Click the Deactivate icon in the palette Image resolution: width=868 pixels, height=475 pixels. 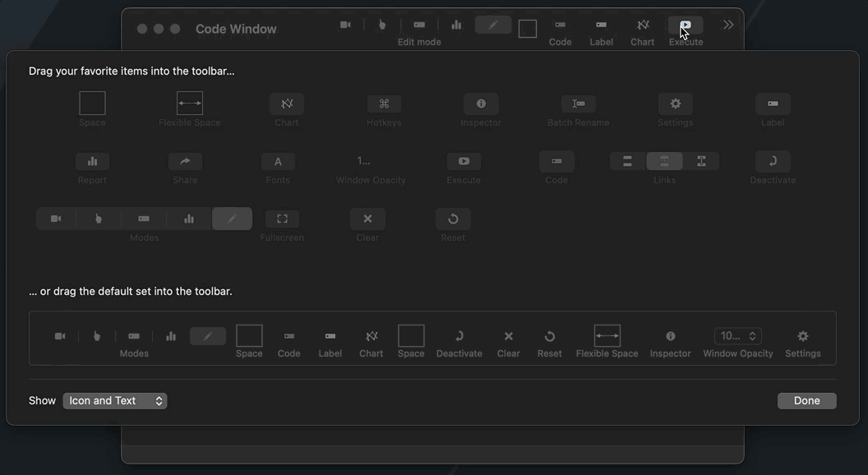point(773,162)
